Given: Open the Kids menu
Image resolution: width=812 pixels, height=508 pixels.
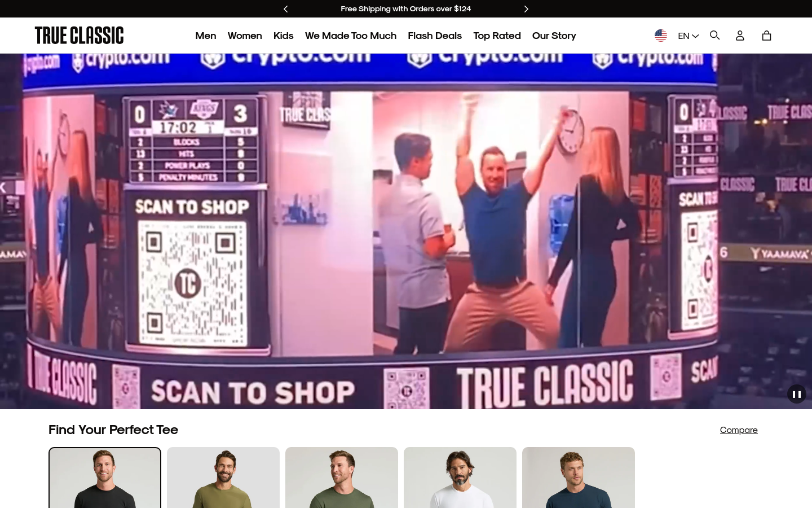Looking at the screenshot, I should click(283, 36).
